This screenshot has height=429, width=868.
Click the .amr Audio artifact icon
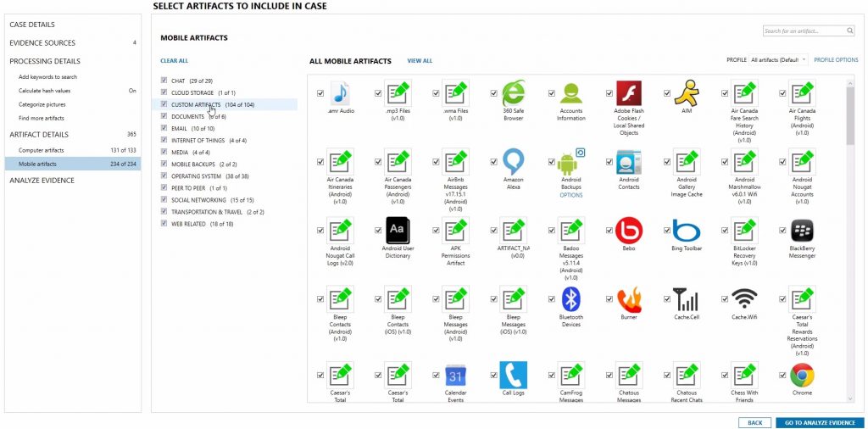coord(341,93)
